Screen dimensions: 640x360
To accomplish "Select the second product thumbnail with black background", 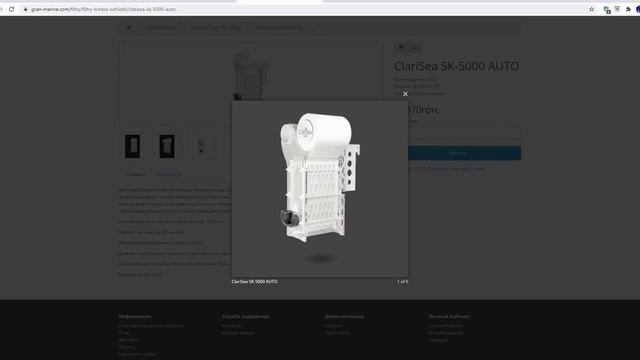I will 167,146.
